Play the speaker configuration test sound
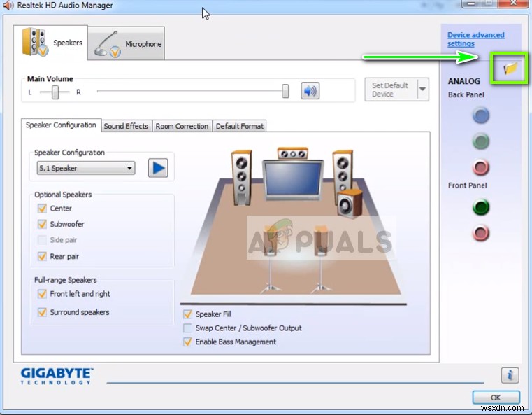The height and width of the screenshot is (415, 532). 159,168
